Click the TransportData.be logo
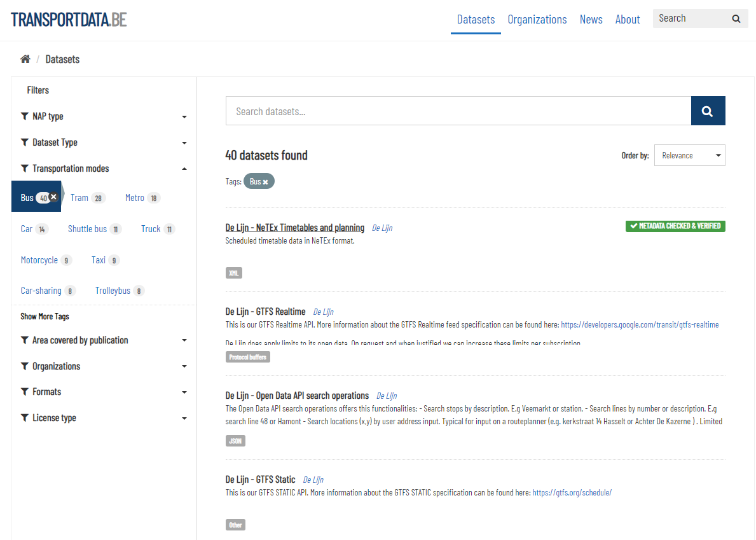Screen dimensions: 756x540 pos(69,19)
